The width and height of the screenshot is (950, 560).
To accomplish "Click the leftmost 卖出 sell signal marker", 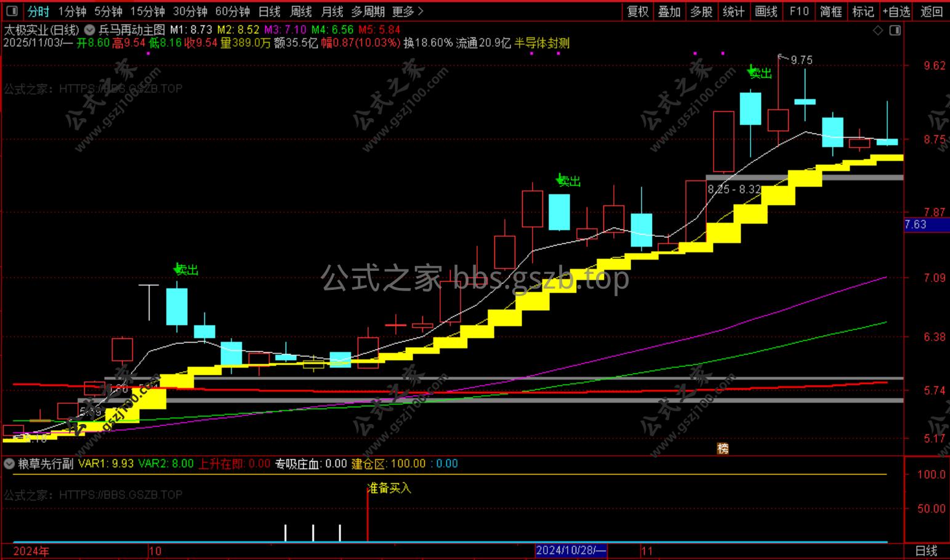I will 186,269.
